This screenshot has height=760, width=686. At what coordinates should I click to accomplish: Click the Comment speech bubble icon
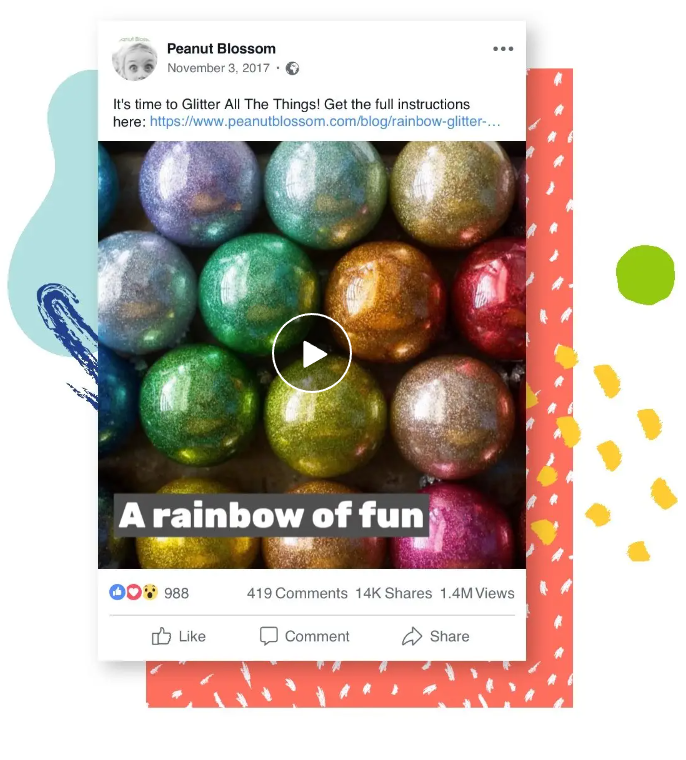point(269,636)
